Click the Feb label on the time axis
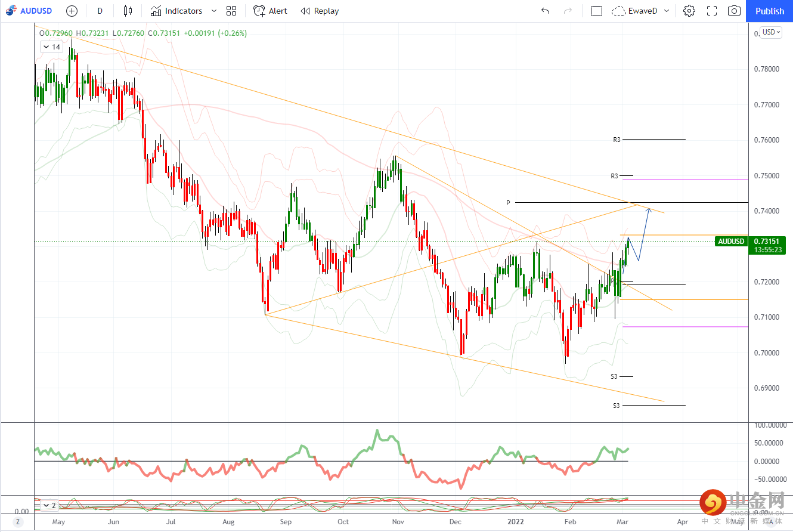This screenshot has width=793, height=532. click(x=571, y=522)
